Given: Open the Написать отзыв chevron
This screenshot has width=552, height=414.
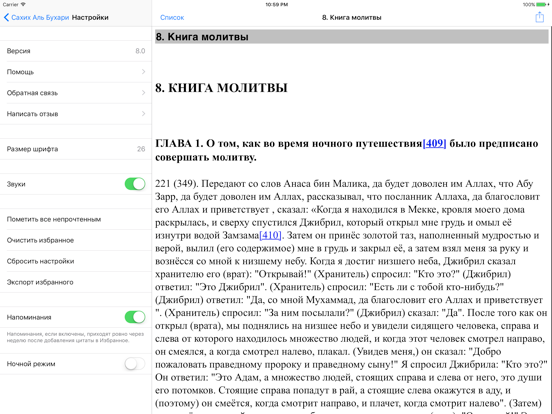Looking at the screenshot, I should (x=143, y=113).
